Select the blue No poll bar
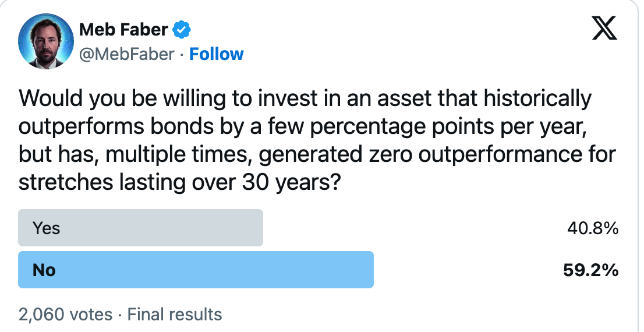This screenshot has height=332, width=644. (196, 270)
